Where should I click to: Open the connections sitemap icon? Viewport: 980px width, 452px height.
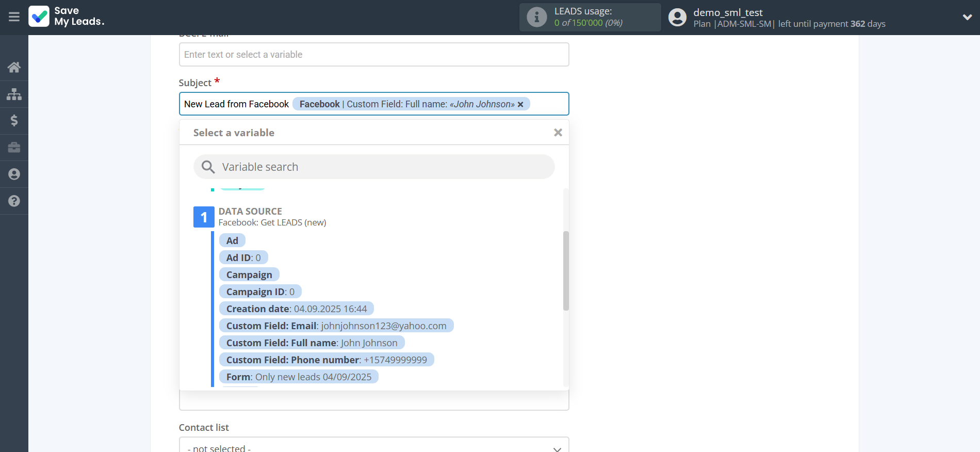(x=14, y=94)
